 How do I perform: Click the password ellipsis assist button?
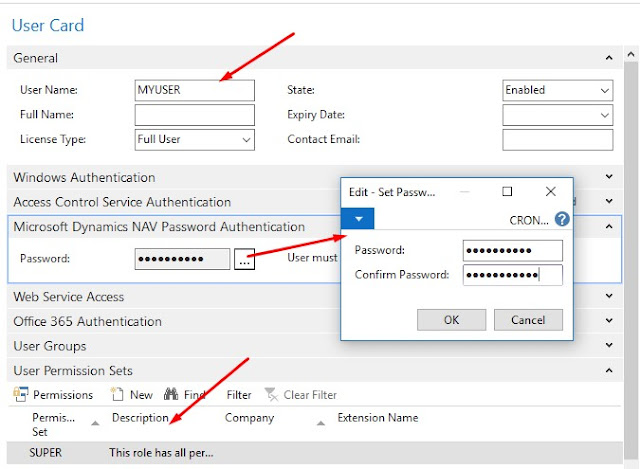(x=244, y=260)
